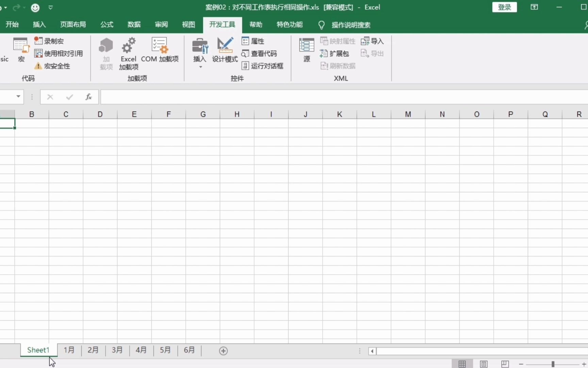Toggle 使用相对引用
The width and height of the screenshot is (588, 368).
pos(58,53)
